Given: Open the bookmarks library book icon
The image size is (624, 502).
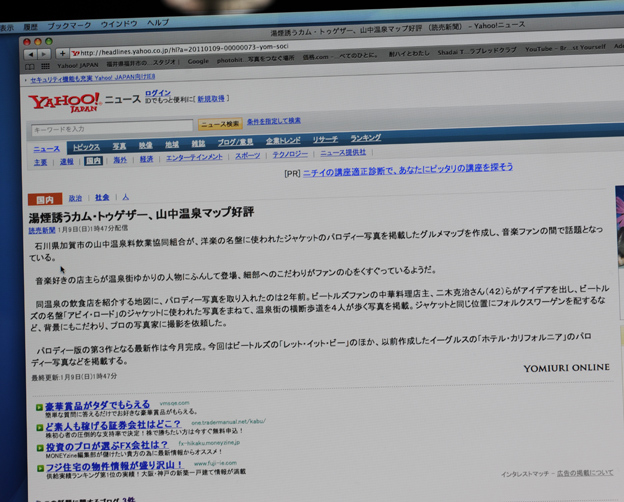Looking at the screenshot, I should pyautogui.click(x=30, y=66).
